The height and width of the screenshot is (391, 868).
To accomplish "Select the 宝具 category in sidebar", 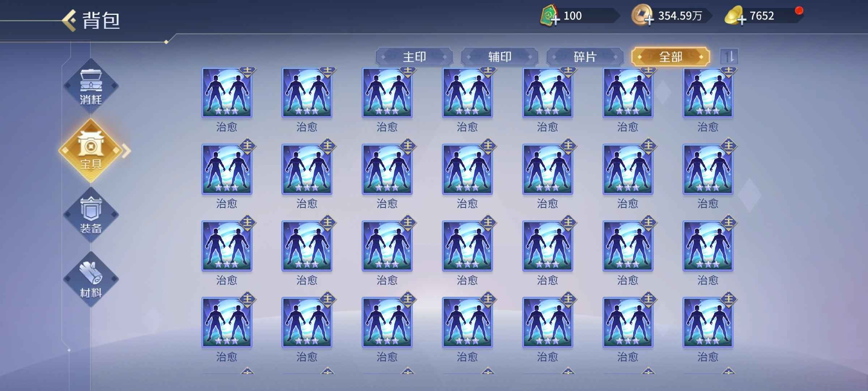I will click(x=91, y=151).
